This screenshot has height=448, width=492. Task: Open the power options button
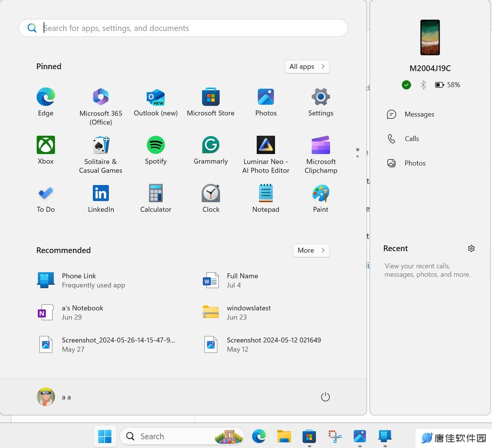point(325,397)
